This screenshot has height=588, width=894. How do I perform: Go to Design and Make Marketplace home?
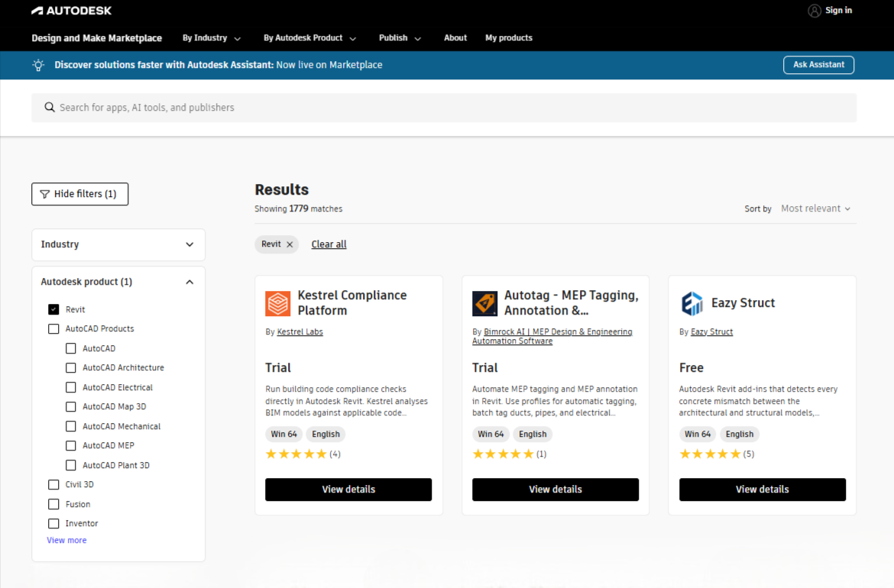coord(96,38)
